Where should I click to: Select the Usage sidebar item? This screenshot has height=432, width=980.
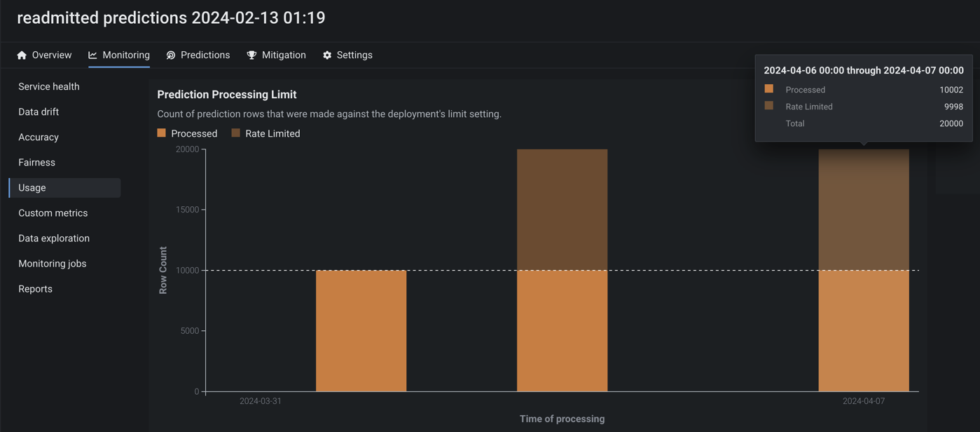point(32,188)
